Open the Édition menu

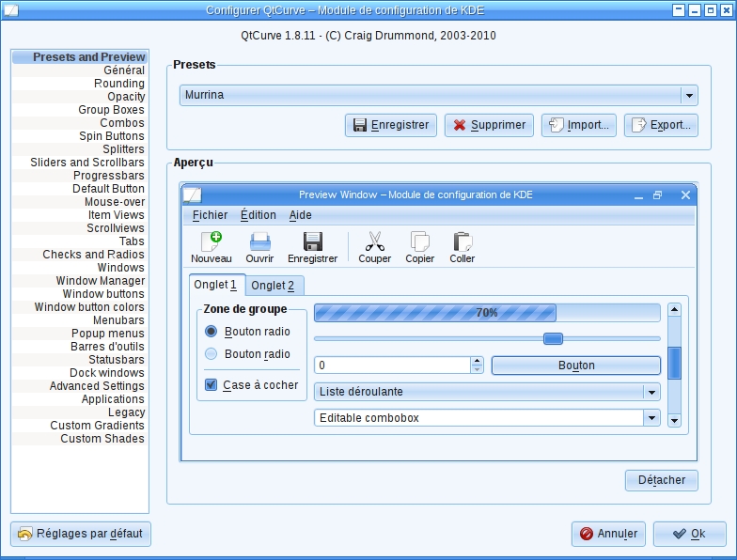[x=258, y=215]
